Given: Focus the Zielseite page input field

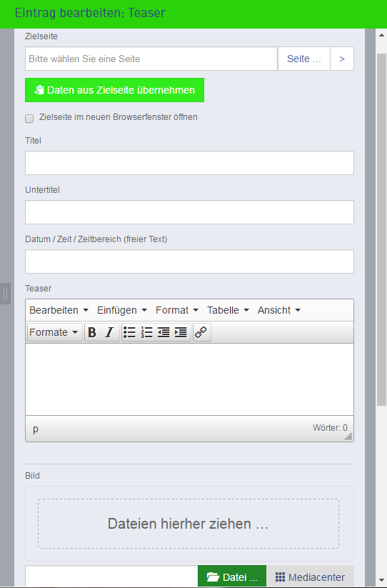Looking at the screenshot, I should 151,59.
